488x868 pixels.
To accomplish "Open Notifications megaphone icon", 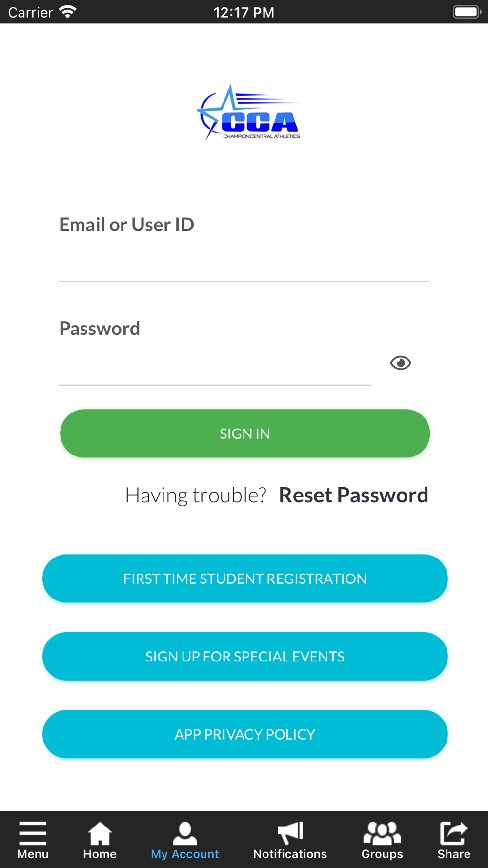I will click(x=290, y=833).
